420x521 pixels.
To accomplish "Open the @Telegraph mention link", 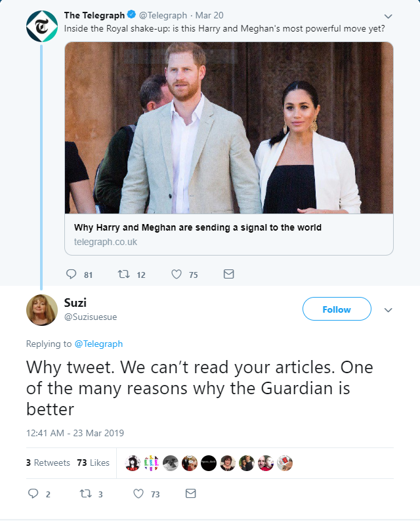I will point(98,344).
